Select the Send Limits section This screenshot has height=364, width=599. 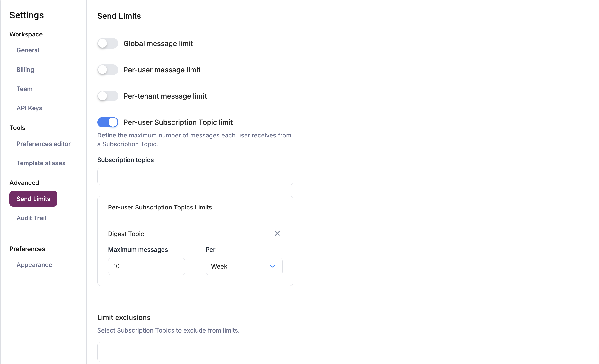[x=33, y=199]
